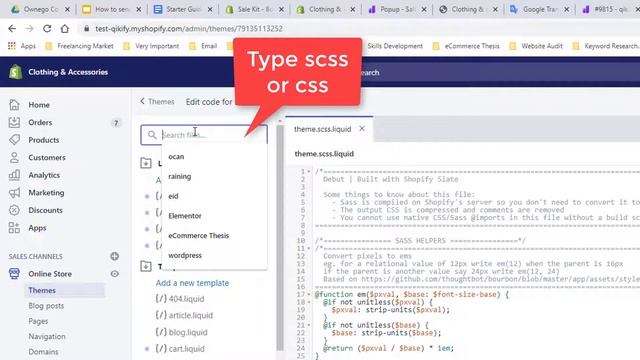Reload the current page

pyautogui.click(x=47, y=29)
